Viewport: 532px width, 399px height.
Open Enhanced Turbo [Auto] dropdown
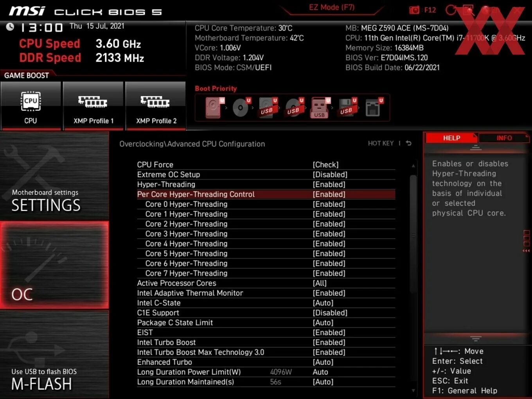[x=323, y=362]
